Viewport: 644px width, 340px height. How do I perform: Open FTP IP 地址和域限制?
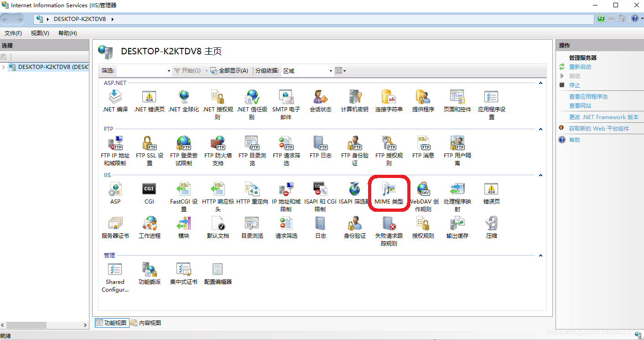click(x=115, y=151)
